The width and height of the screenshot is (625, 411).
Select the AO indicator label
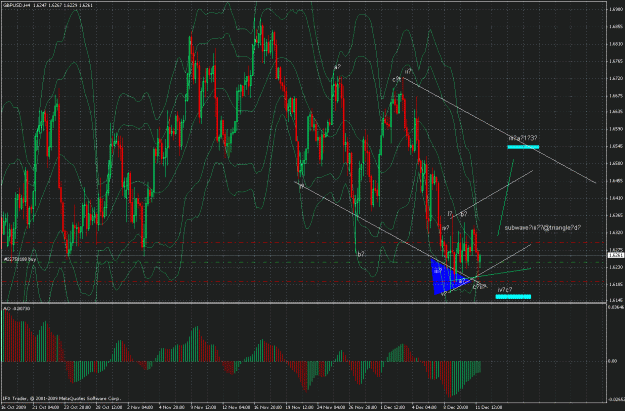[16, 309]
